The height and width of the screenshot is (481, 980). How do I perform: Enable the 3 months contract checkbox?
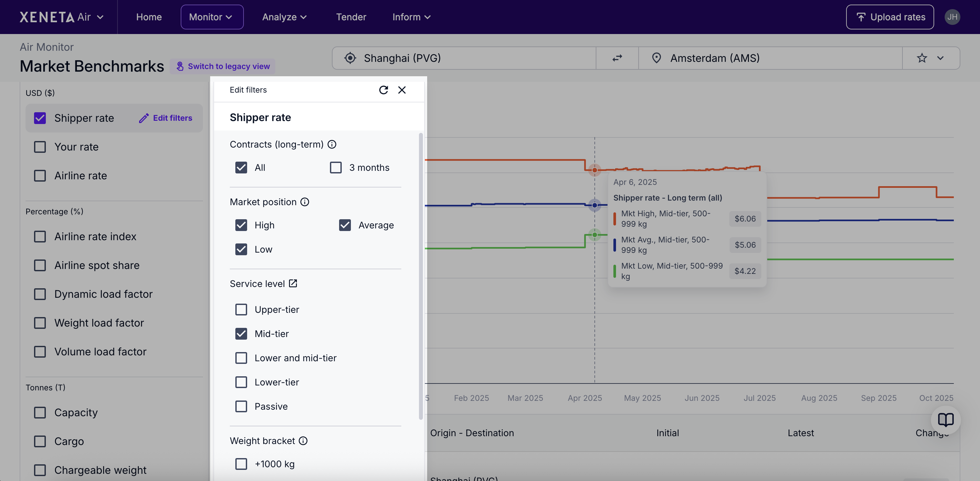click(x=336, y=168)
